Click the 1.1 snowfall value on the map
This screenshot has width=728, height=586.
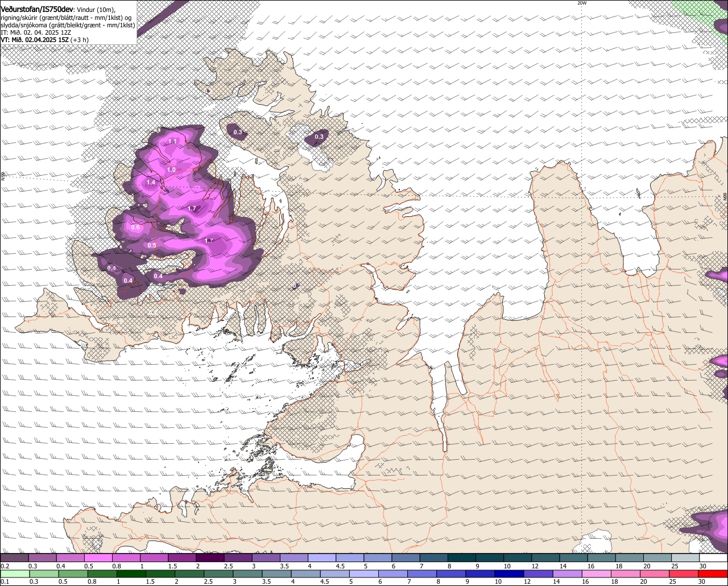tap(173, 141)
